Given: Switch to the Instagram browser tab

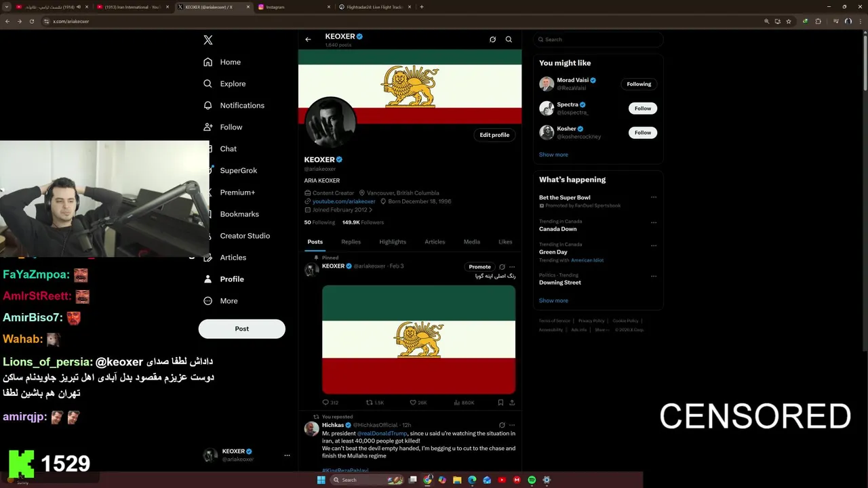Looking at the screenshot, I should [294, 7].
